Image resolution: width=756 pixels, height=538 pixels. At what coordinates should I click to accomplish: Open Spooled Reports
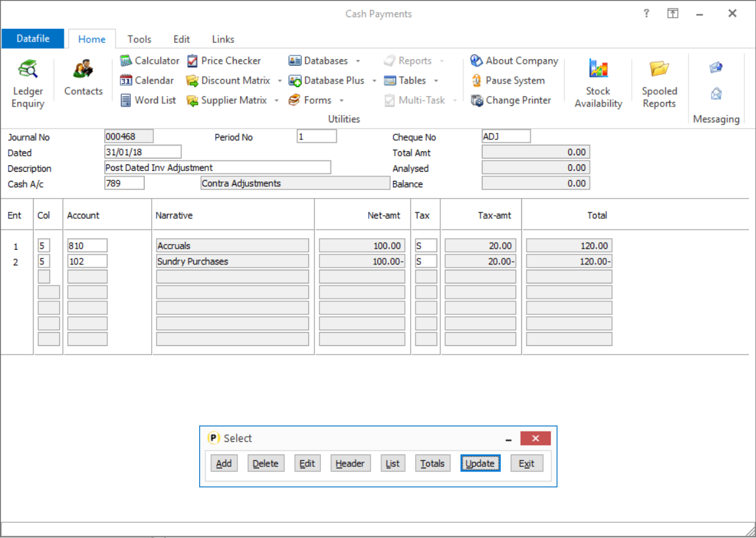click(x=659, y=84)
